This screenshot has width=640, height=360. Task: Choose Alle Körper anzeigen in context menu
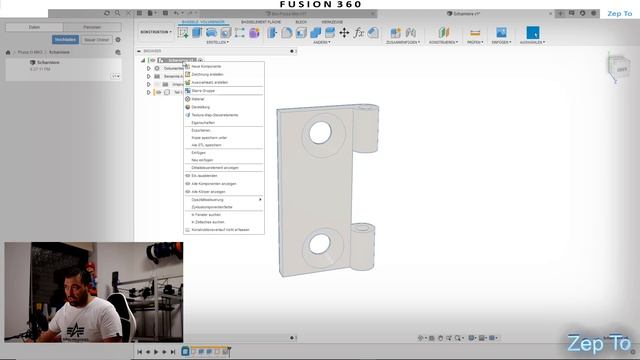click(x=224, y=191)
